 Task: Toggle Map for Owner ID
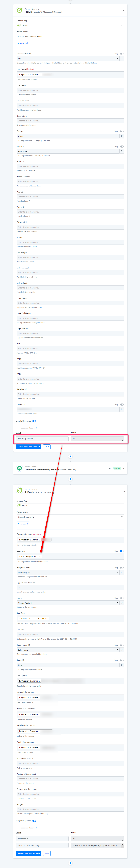pos(122,405)
